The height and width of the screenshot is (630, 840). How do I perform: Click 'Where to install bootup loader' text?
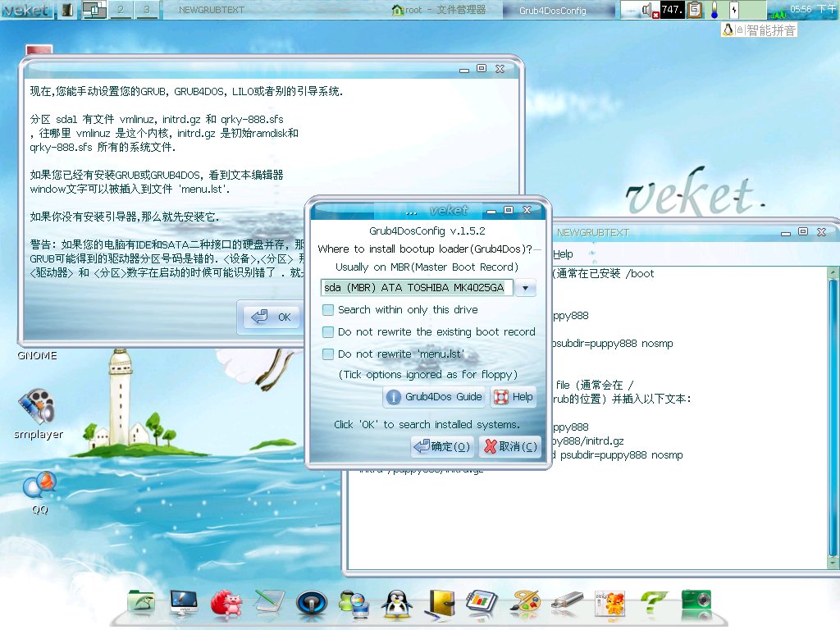tap(426, 249)
